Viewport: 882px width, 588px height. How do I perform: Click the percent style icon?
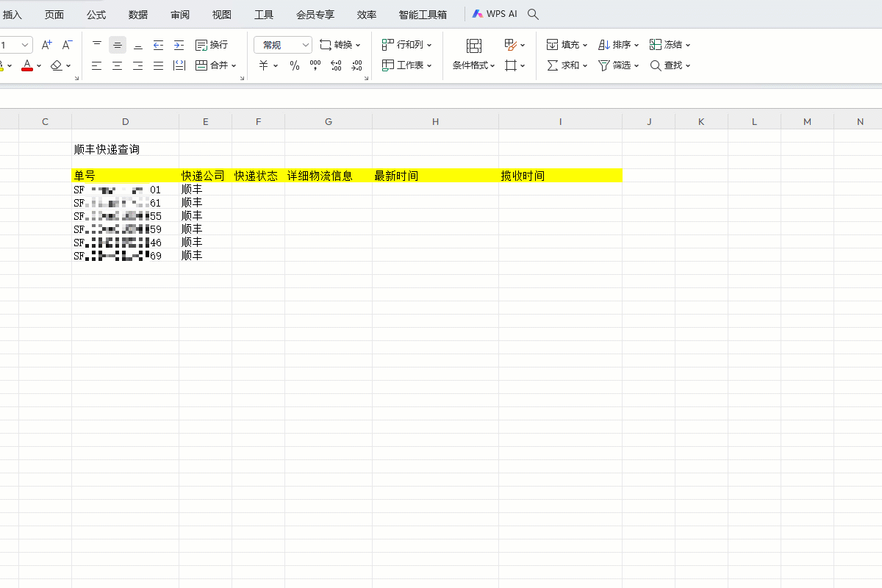click(294, 65)
